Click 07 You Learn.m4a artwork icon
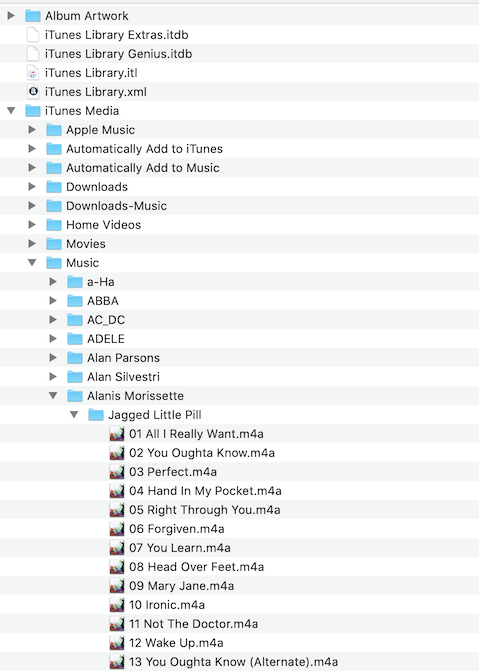479x672 pixels. [117, 548]
